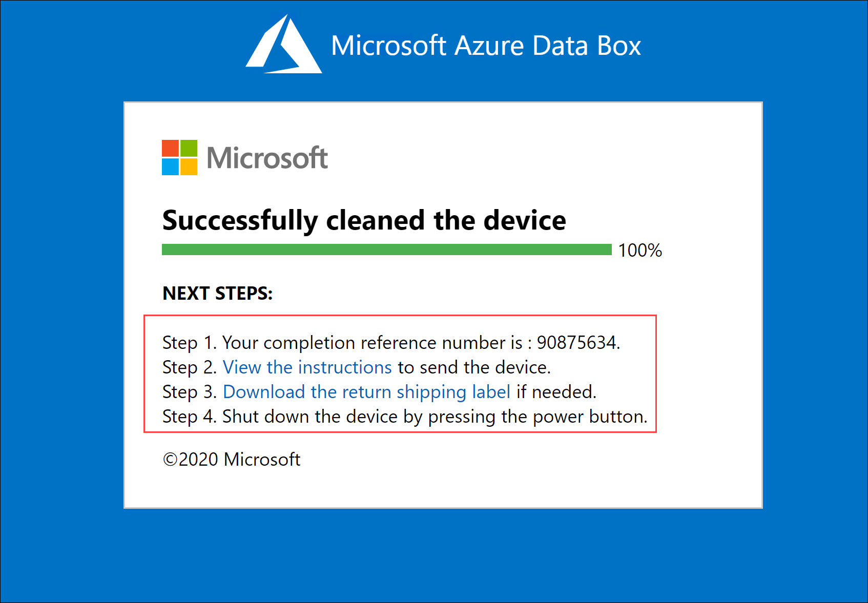The image size is (868, 603).
Task: Select the completion reference number 90875634
Action: [576, 343]
